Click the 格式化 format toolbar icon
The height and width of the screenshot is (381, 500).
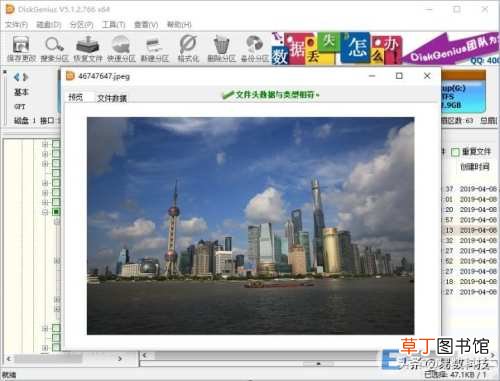[x=188, y=49]
